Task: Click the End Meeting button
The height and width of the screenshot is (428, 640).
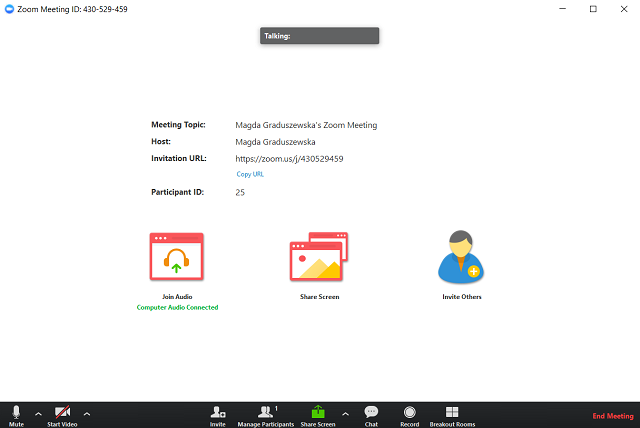Action: coord(612,415)
